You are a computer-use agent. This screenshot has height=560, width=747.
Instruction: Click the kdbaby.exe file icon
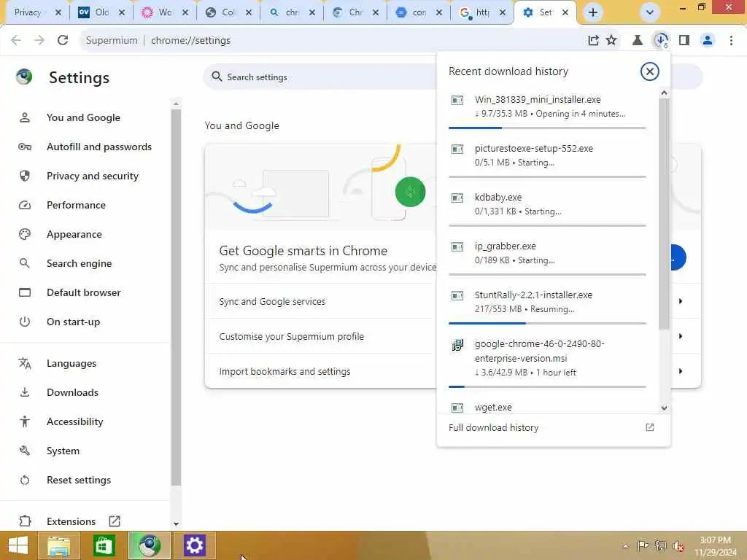(457, 198)
